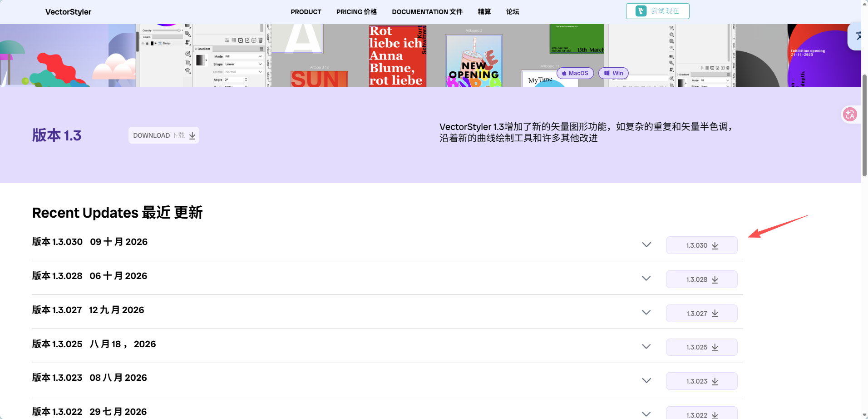Viewport: 868px width, 419px height.
Task: Open the PRICING 价格 page
Action: [x=356, y=12]
